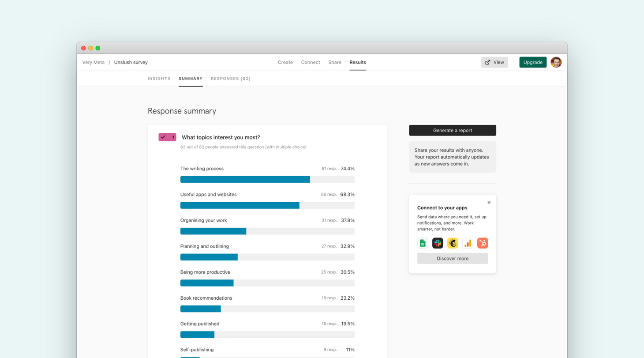
Task: Open Mailchimp integration icon
Action: pyautogui.click(x=453, y=243)
